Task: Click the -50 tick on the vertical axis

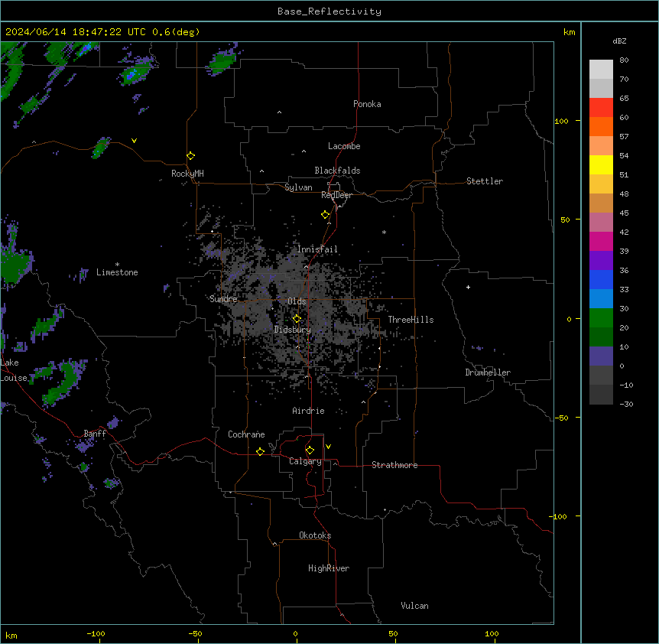Action: coord(561,418)
